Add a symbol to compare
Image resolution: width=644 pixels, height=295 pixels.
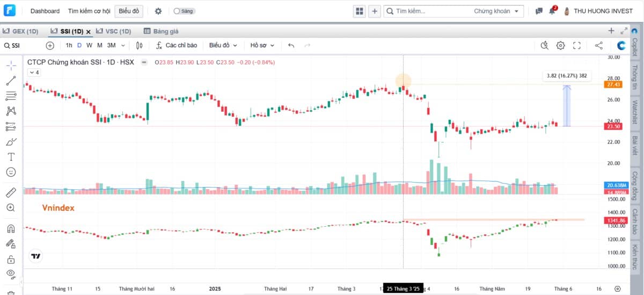50,46
